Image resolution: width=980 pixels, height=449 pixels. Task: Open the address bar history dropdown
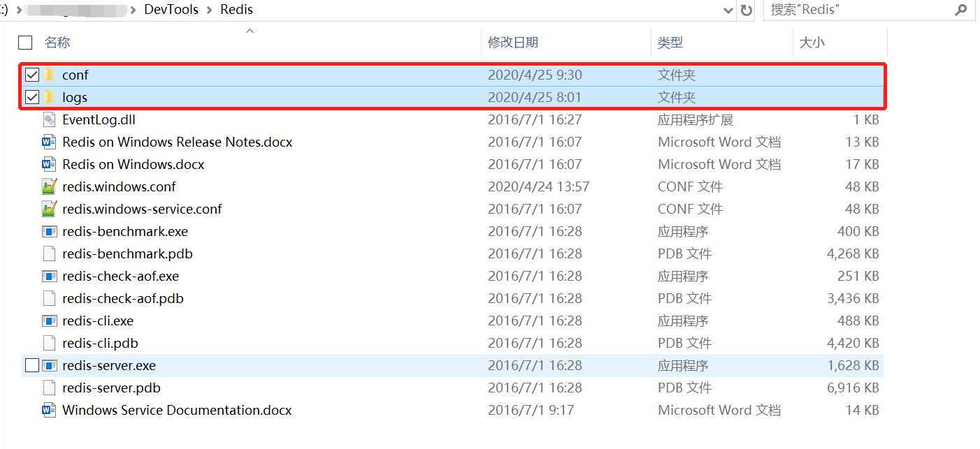click(728, 10)
